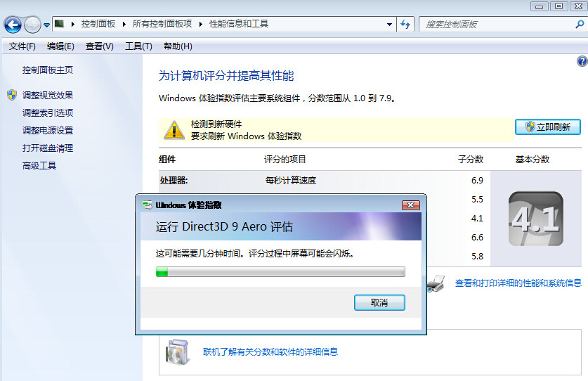
Task: Click the yellow warning triangle icon
Action: (x=174, y=129)
